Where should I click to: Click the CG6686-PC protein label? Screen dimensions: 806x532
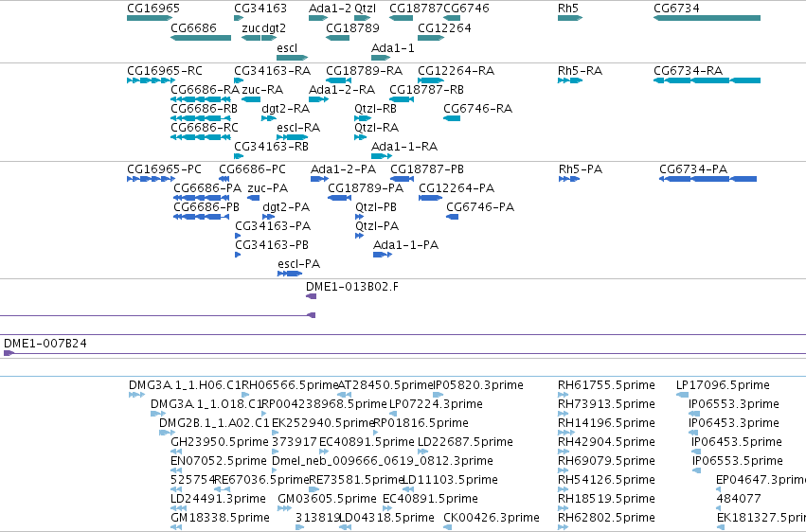pos(252,168)
